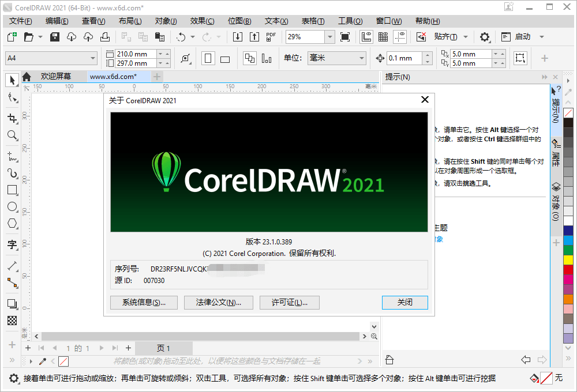Image resolution: width=577 pixels, height=392 pixels.
Task: Open the zoom level dropdown showing 29%
Action: coord(329,36)
